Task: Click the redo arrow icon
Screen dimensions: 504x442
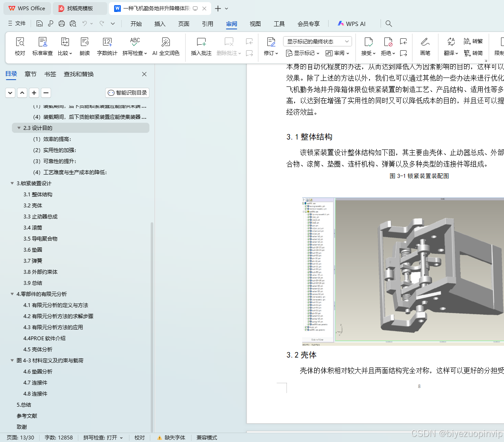Action: pos(102,23)
